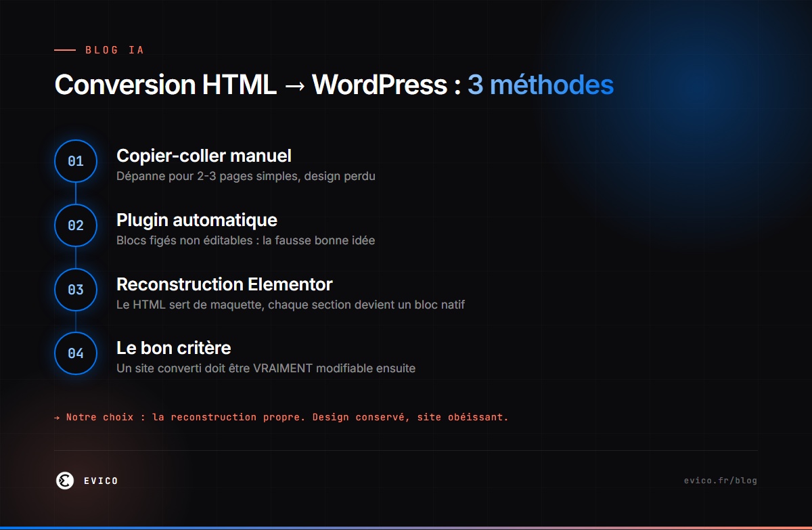The height and width of the screenshot is (530, 812).
Task: Click the step 03 circle badge
Action: coord(76,290)
